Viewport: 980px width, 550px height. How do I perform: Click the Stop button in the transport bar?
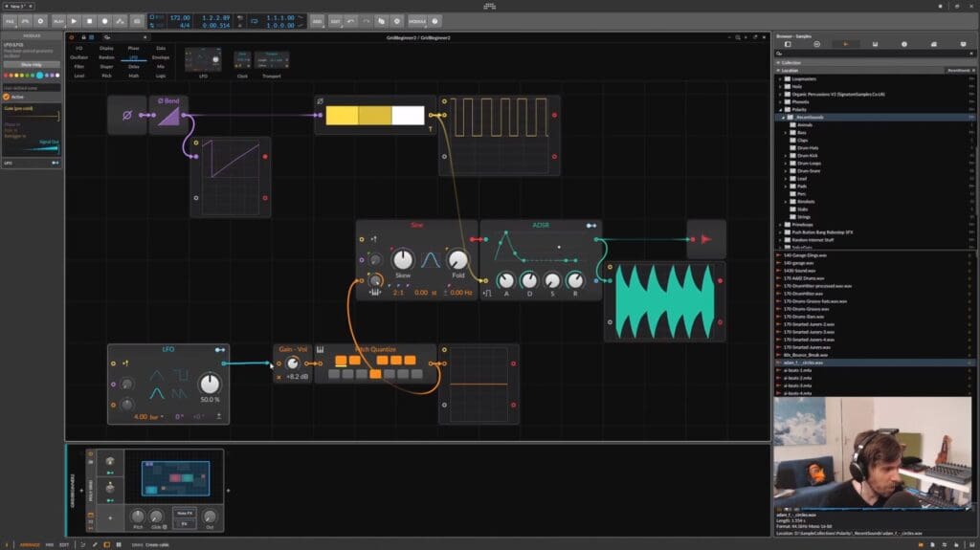pyautogui.click(x=89, y=21)
